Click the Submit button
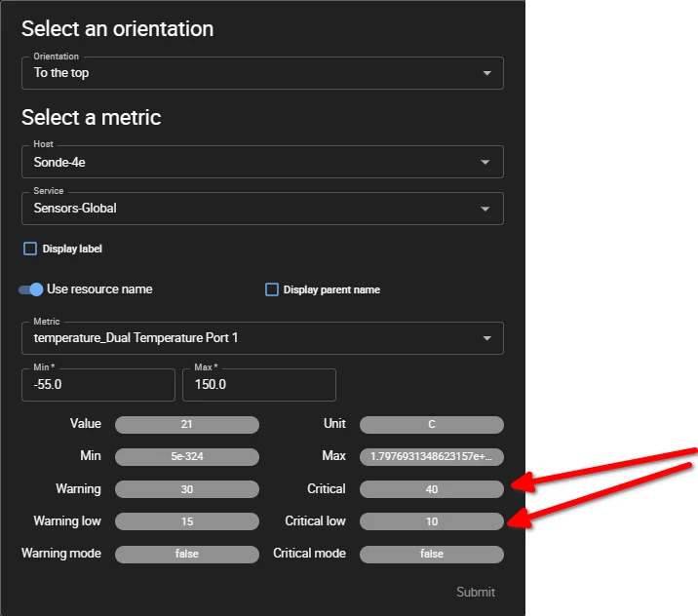698x616 pixels. (476, 592)
